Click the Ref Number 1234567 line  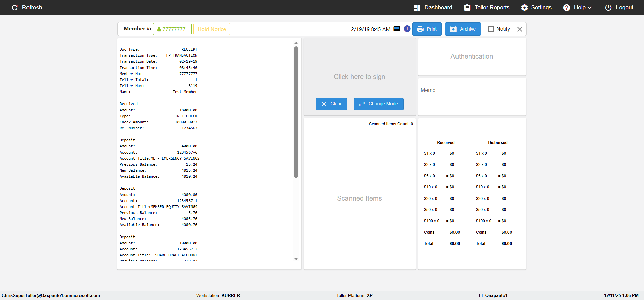coord(158,128)
